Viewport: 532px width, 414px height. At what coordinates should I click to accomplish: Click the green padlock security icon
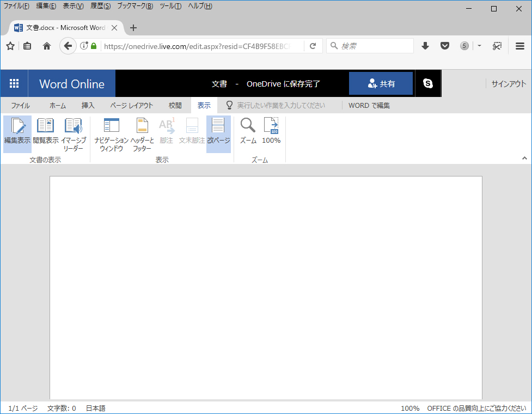[94, 46]
